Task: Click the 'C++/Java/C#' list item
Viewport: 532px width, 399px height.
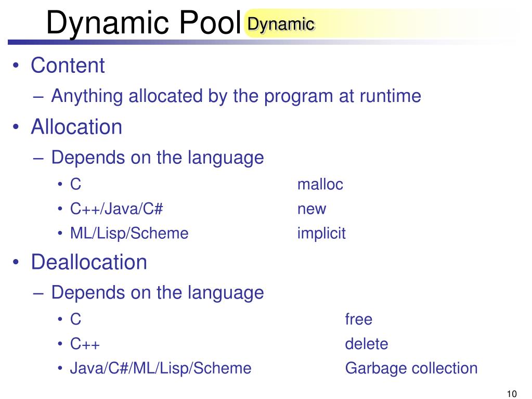Action: coord(116,209)
